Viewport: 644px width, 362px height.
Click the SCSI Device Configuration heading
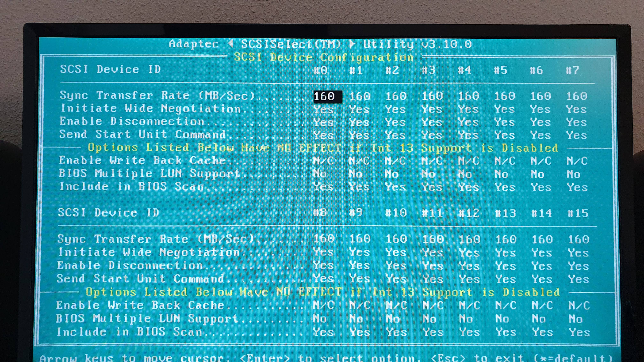pos(324,57)
